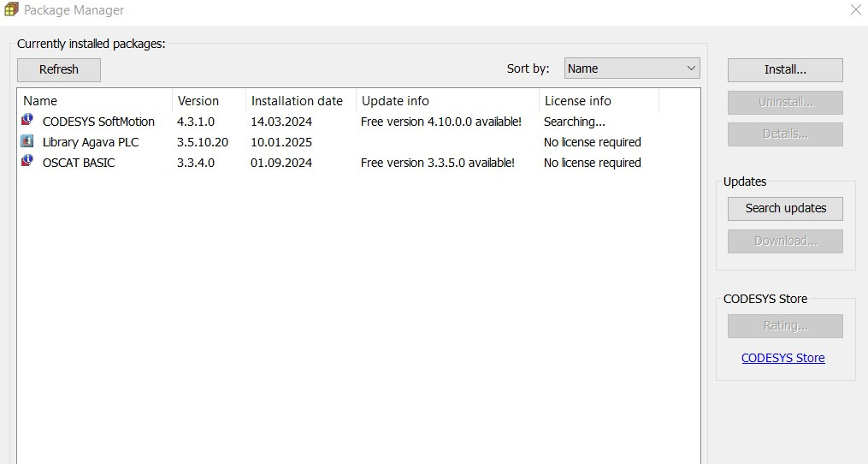Screen dimensions: 868x464
Task: Open the CODESYS Store link
Action: 782,358
